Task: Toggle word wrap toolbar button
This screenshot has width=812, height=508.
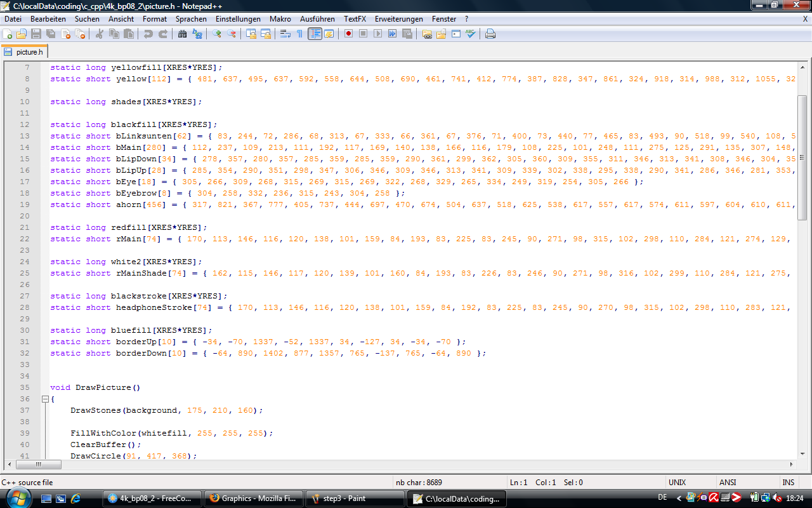Action: (x=285, y=34)
